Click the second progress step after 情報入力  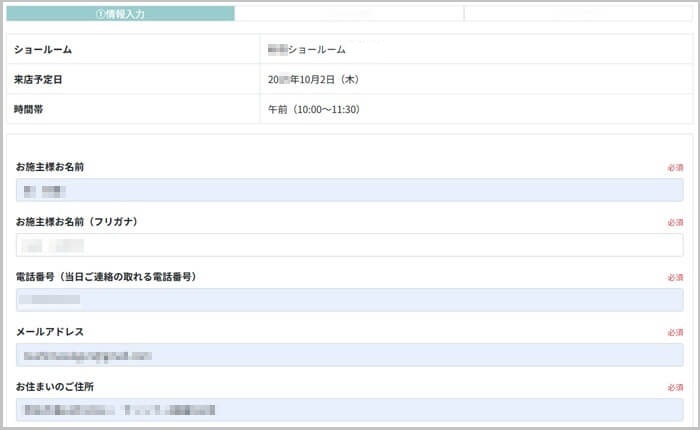(x=349, y=14)
